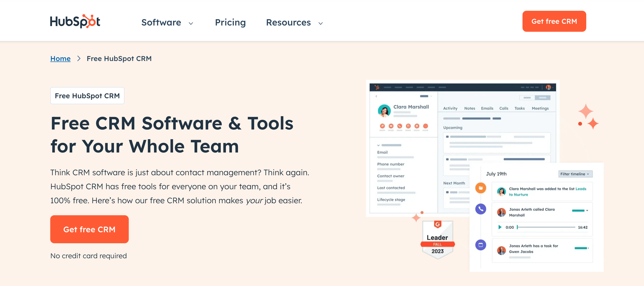This screenshot has width=644, height=286.
Task: Click the back chevron in contact panel
Action: pos(376,96)
